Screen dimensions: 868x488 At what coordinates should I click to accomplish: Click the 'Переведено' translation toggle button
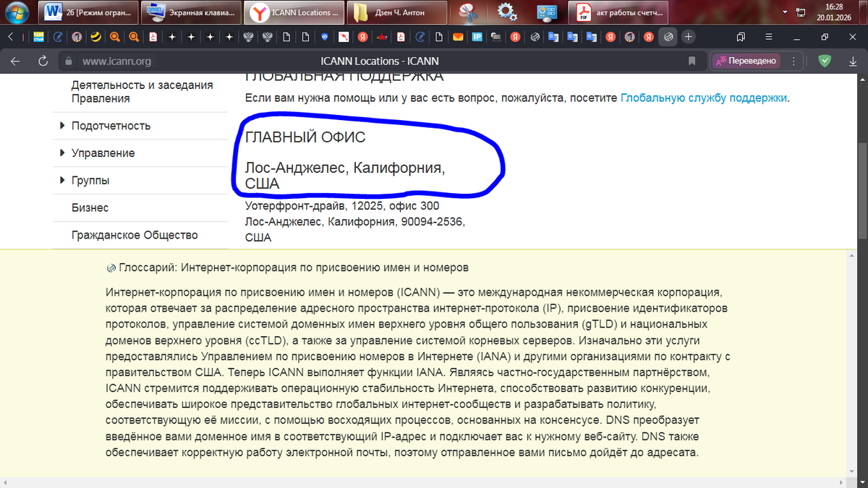coord(746,61)
